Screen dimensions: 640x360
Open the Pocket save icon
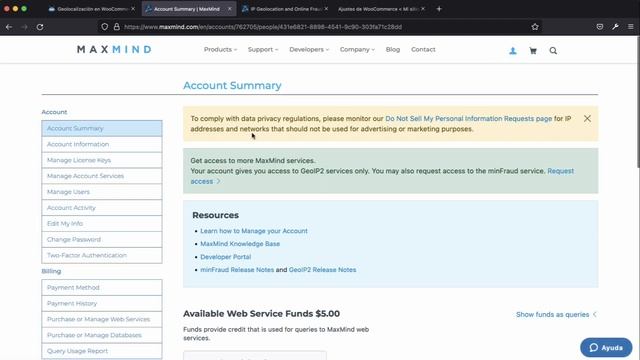(600, 27)
